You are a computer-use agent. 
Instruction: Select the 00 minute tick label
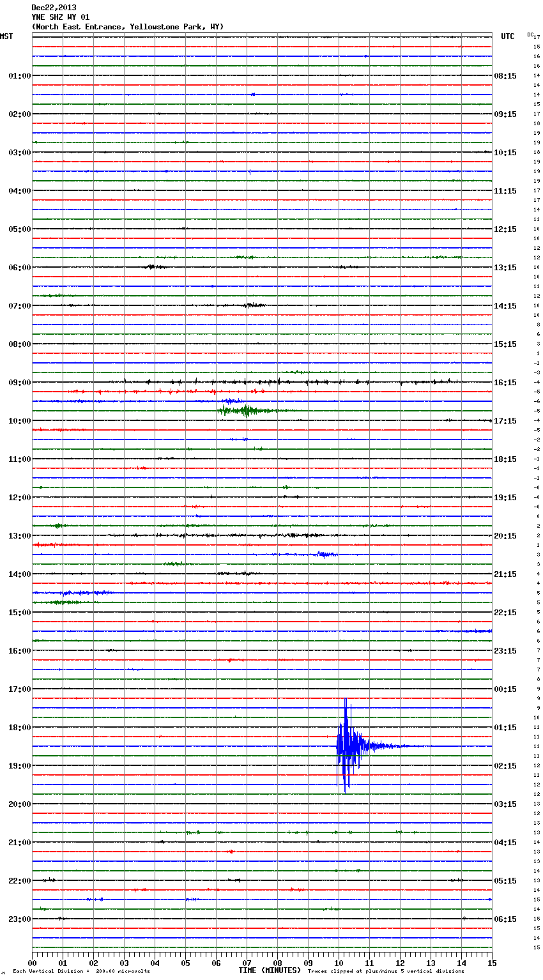[32, 963]
